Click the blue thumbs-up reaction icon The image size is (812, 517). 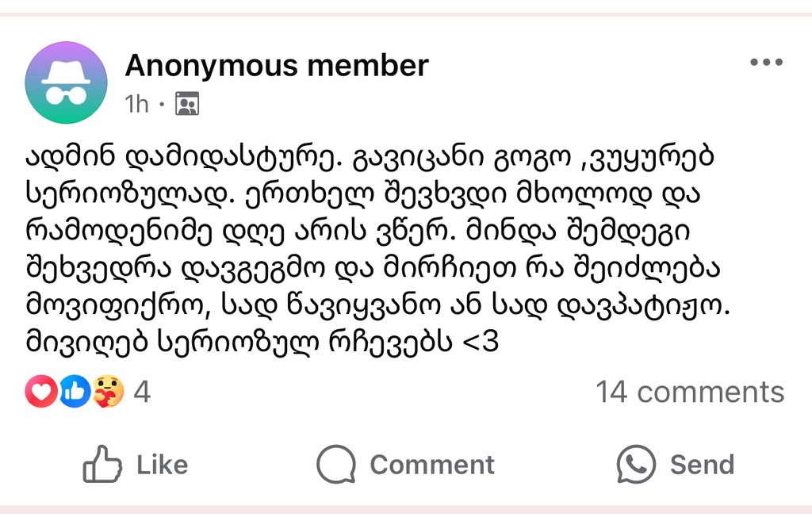pos(75,392)
